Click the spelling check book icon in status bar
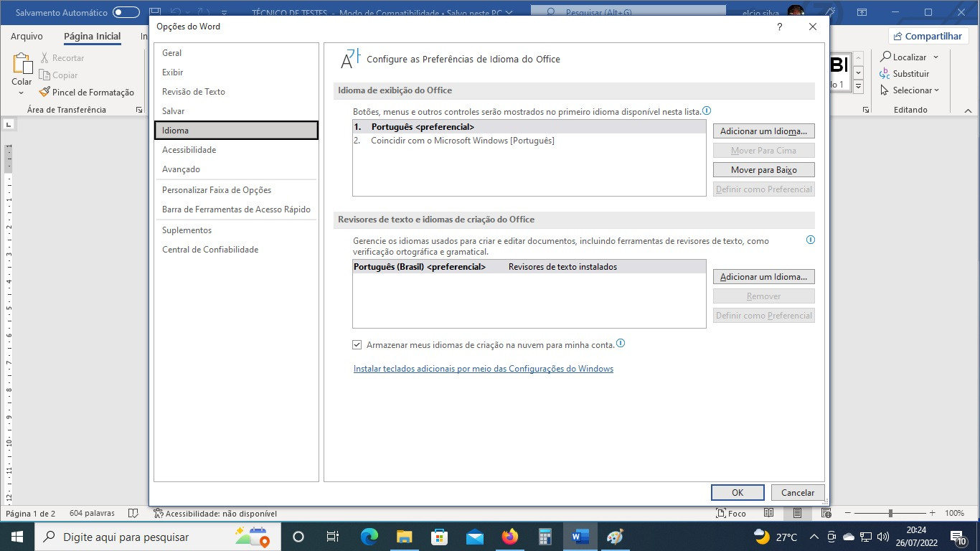980x551 pixels. (x=133, y=514)
